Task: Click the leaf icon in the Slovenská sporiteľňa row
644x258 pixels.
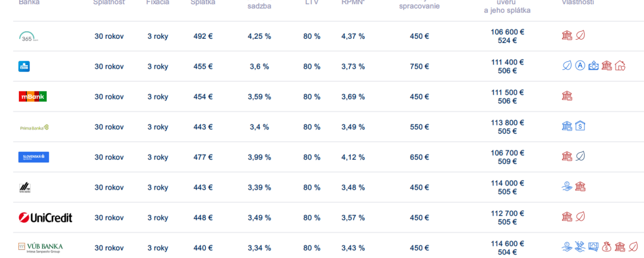Action: pos(580,156)
